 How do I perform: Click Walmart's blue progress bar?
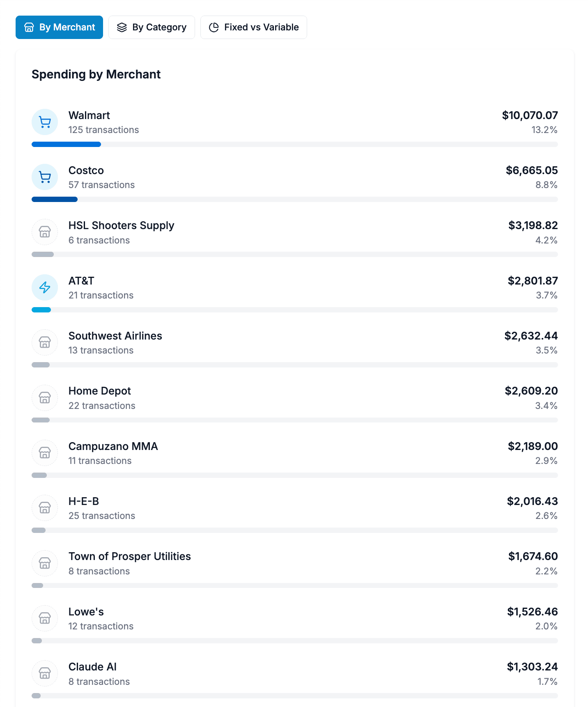pos(66,144)
